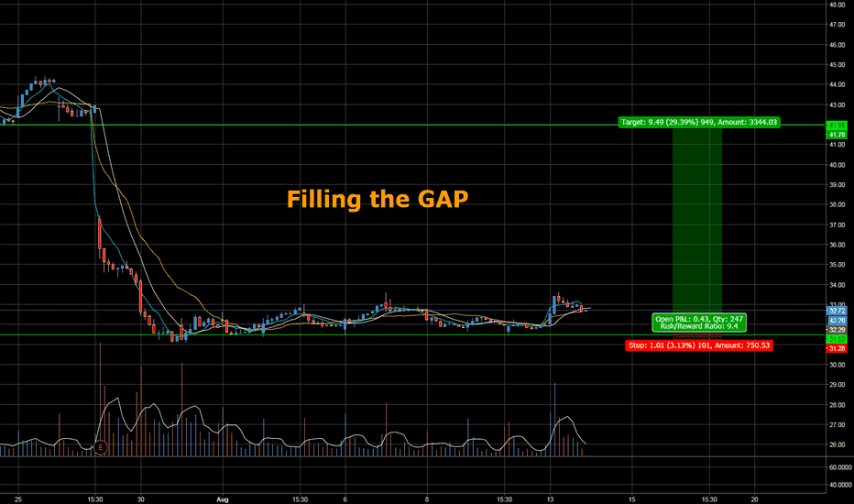
Task: Click the 26.00 price axis label
Action: (x=838, y=445)
